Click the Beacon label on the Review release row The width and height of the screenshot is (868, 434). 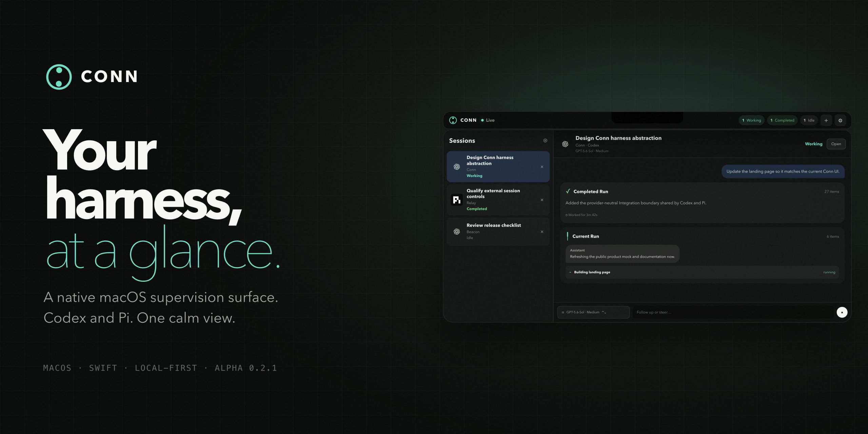(473, 232)
